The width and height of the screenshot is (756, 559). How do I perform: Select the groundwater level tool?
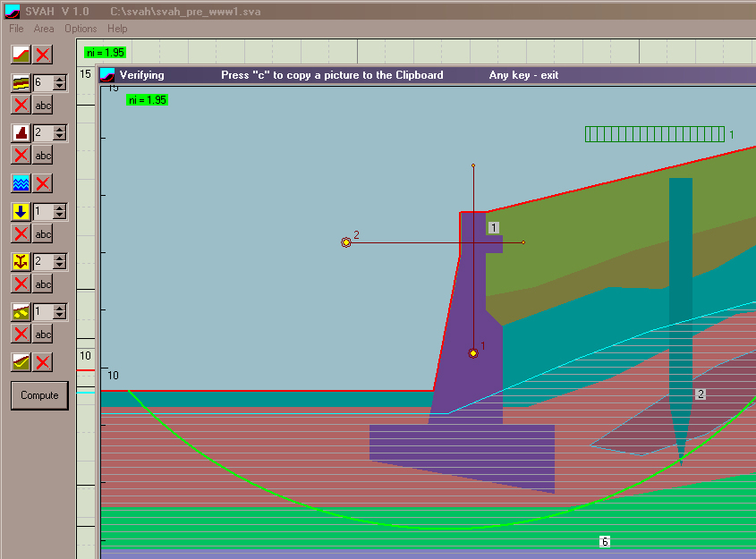[21, 183]
